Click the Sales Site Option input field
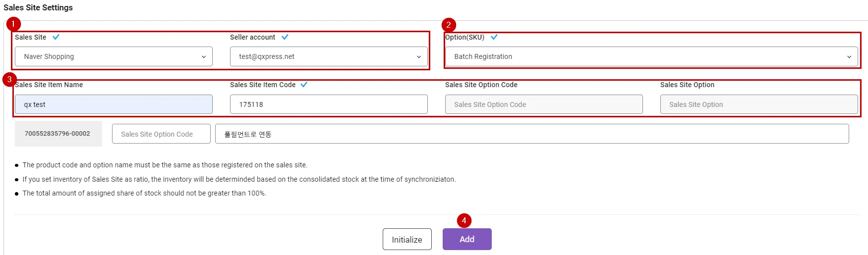 point(759,104)
